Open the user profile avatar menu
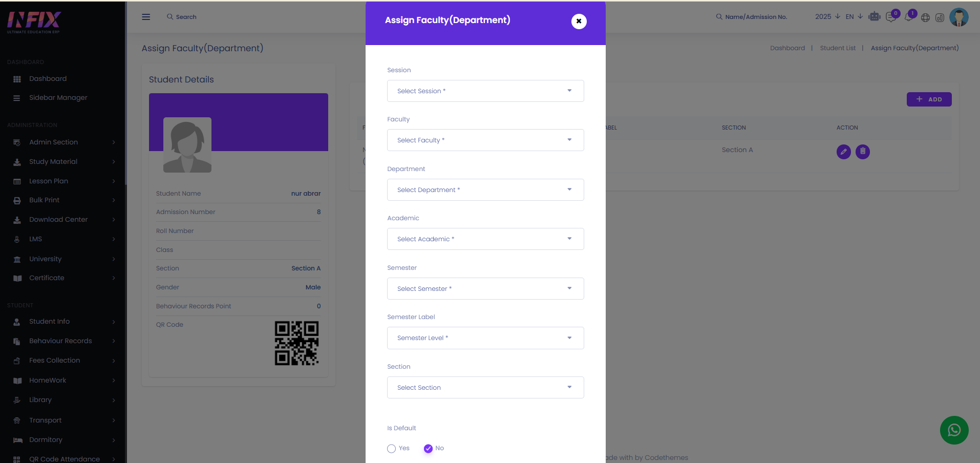The height and width of the screenshot is (463, 980). click(959, 17)
